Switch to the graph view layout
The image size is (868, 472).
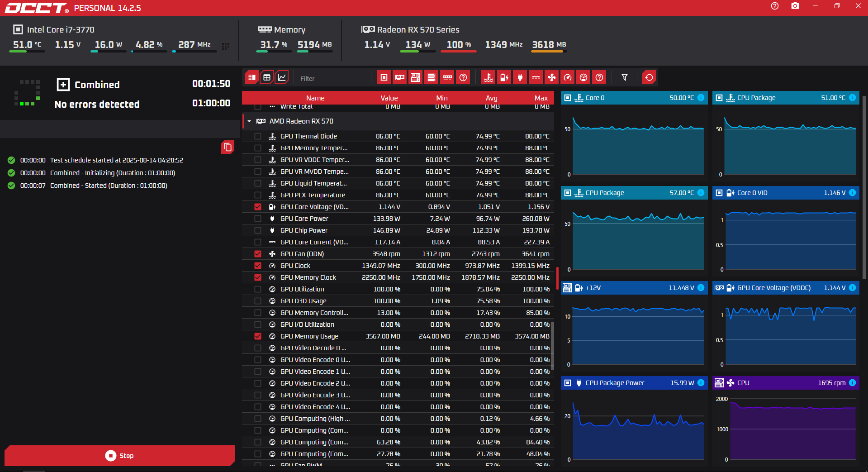click(282, 77)
